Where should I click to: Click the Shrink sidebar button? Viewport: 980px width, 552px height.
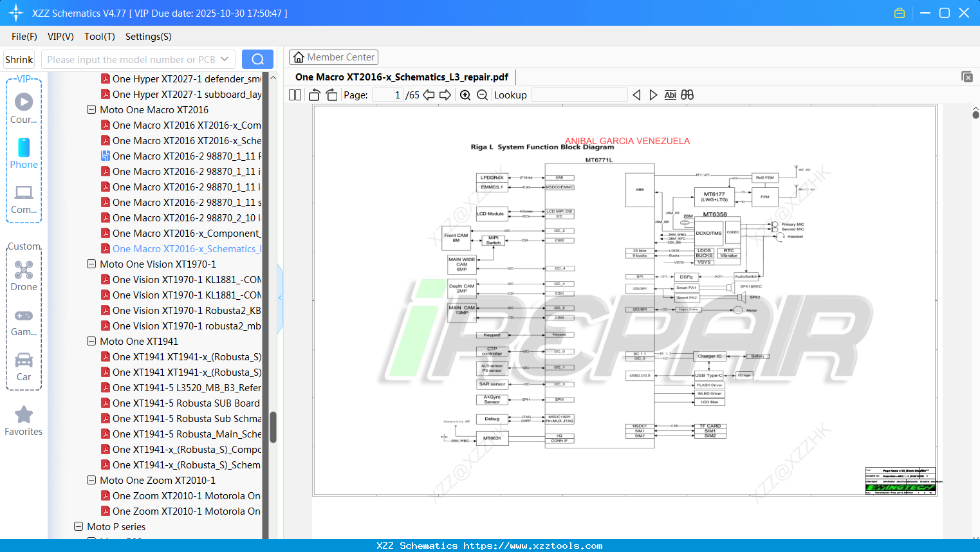point(19,59)
